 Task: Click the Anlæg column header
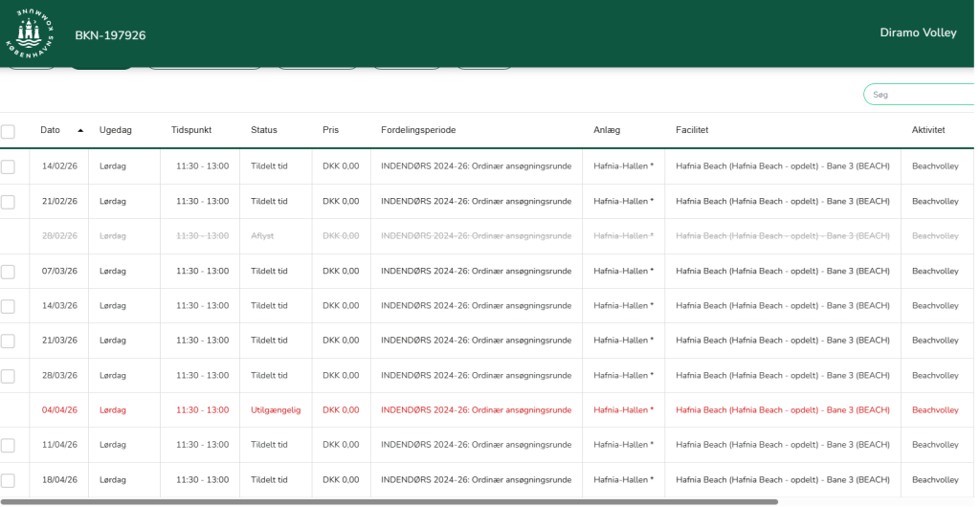coord(607,130)
